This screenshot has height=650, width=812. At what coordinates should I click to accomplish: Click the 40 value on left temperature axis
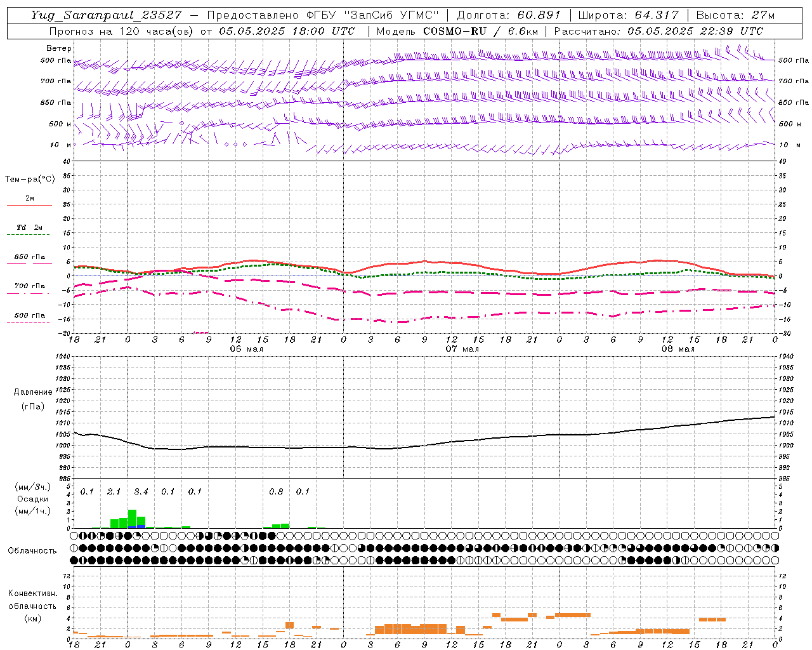pyautogui.click(x=66, y=161)
